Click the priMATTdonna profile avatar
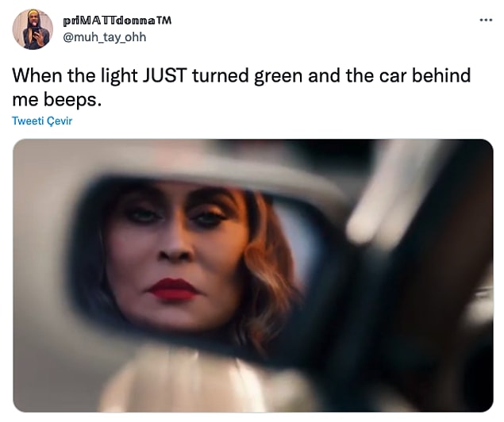Image resolution: width=504 pixels, height=422 pixels. pos(33,29)
